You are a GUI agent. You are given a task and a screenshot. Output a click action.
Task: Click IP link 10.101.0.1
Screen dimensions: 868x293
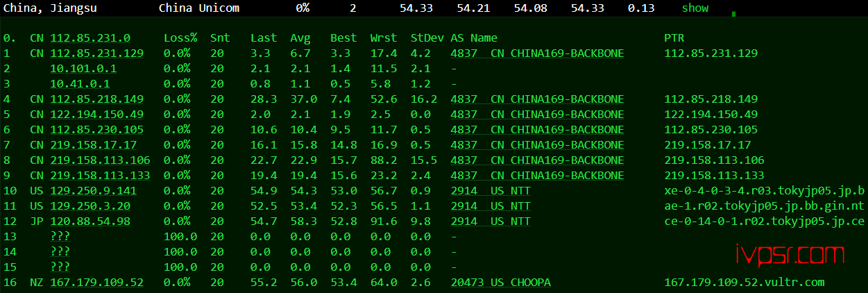click(x=83, y=68)
